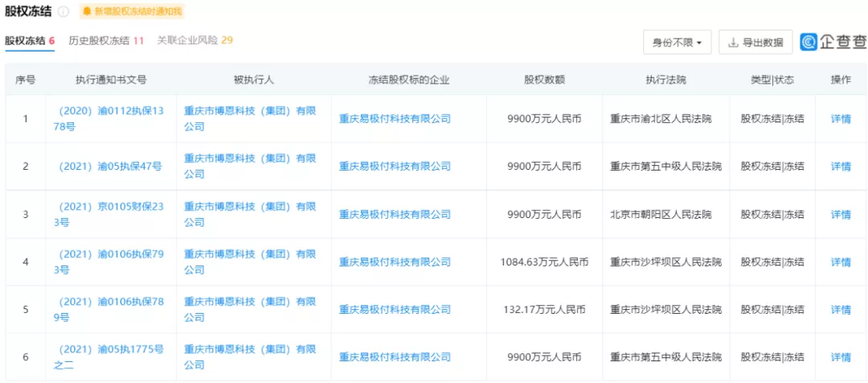
Task: Click the 企查查 logo
Action: pyautogui.click(x=833, y=42)
